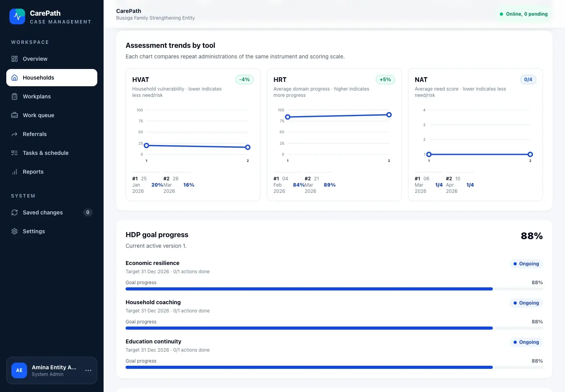This screenshot has width=565, height=392.
Task: Select HRT chart first data point
Action: click(288, 117)
